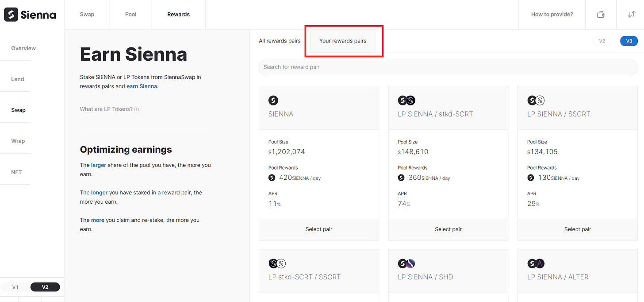Click the SIENNA card title

281,114
